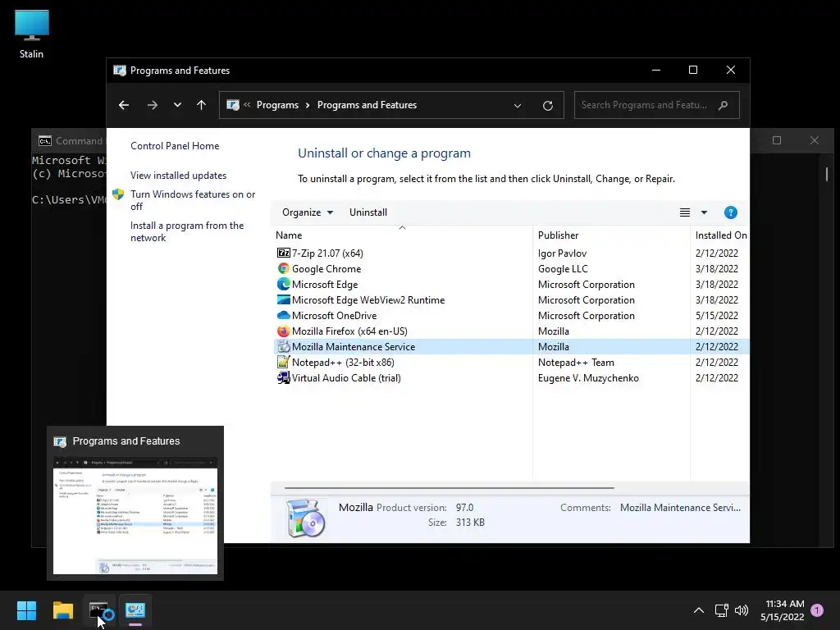The width and height of the screenshot is (840, 630).
Task: Expand the view options dropdown arrow
Action: tap(704, 212)
